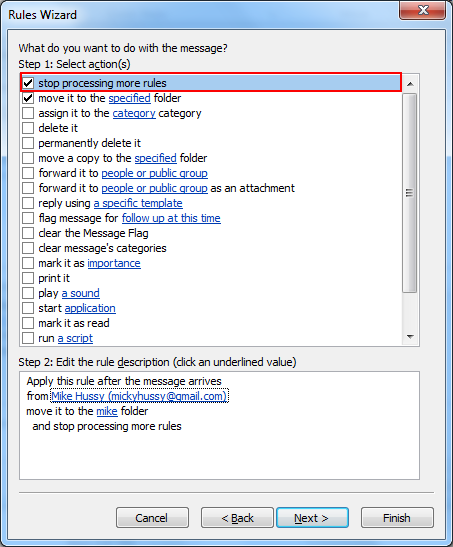The height and width of the screenshot is (547, 453).
Task: Click the mike folder link in rule description
Action: tap(107, 411)
